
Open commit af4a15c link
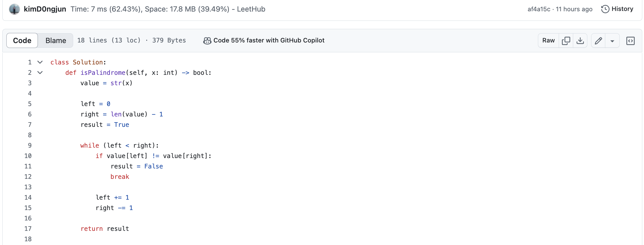tap(539, 9)
